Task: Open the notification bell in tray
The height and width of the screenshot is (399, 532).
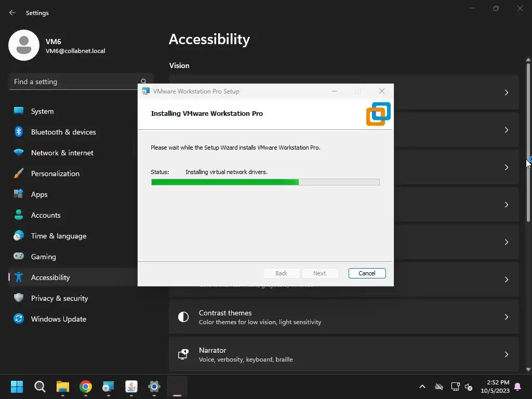Action: click(x=518, y=387)
